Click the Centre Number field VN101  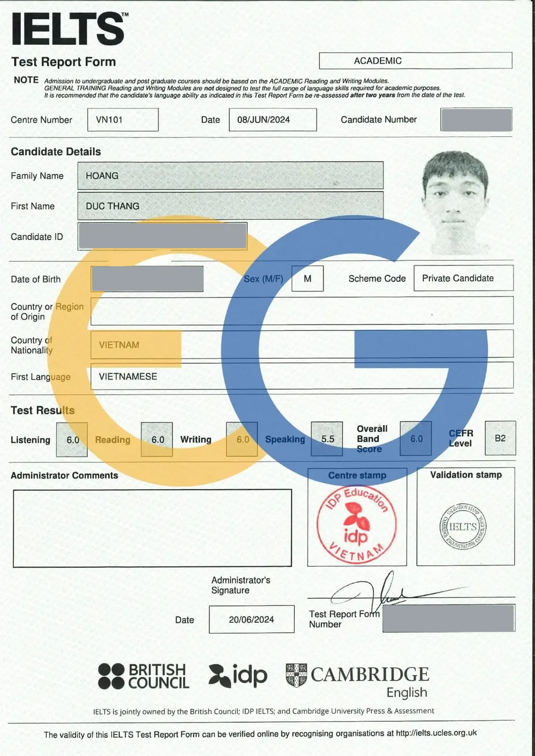point(123,120)
